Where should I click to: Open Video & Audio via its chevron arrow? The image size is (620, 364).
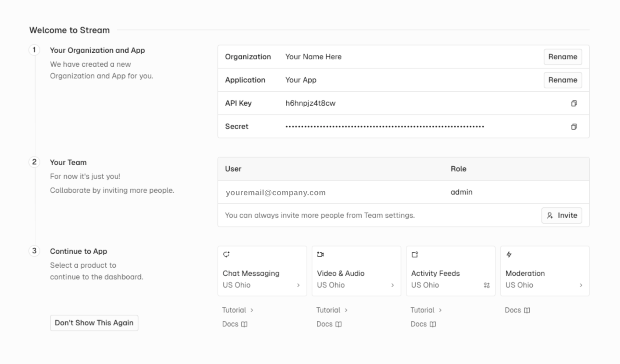393,285
